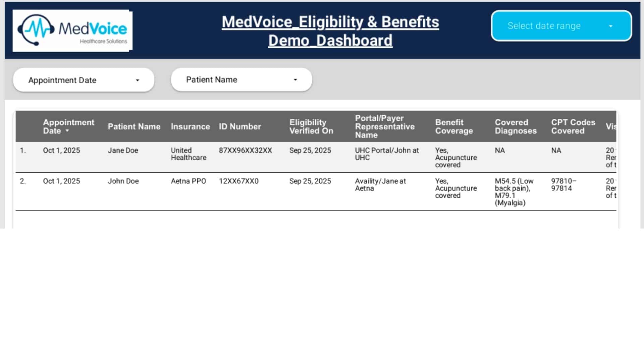Click the Benefit Coverage column header
The image size is (644, 362).
[x=454, y=126]
